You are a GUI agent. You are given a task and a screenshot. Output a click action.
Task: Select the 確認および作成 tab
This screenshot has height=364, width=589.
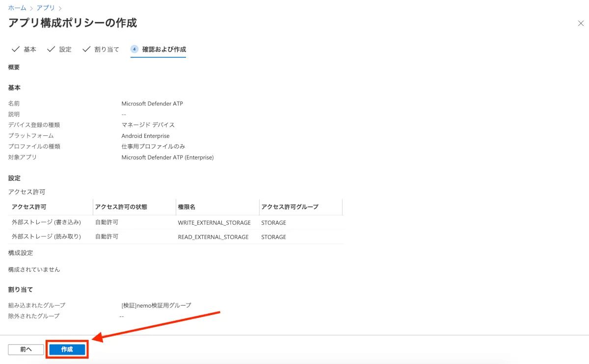[x=164, y=50]
